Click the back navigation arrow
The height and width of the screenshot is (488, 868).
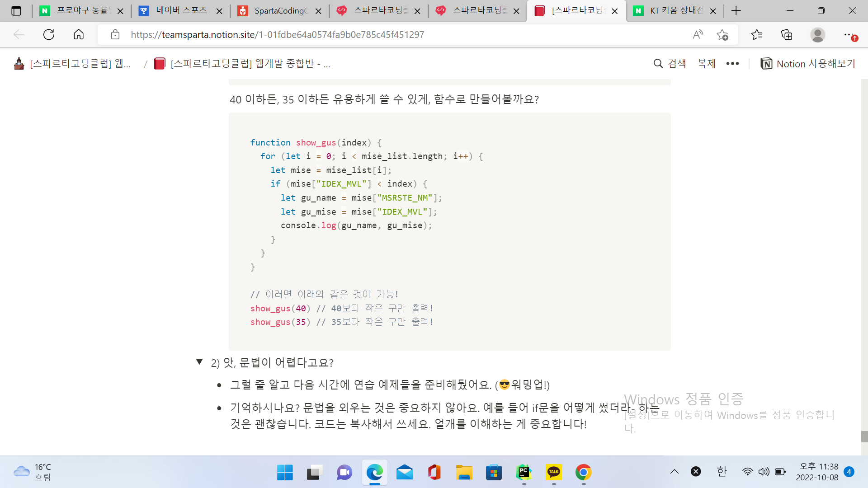point(19,34)
